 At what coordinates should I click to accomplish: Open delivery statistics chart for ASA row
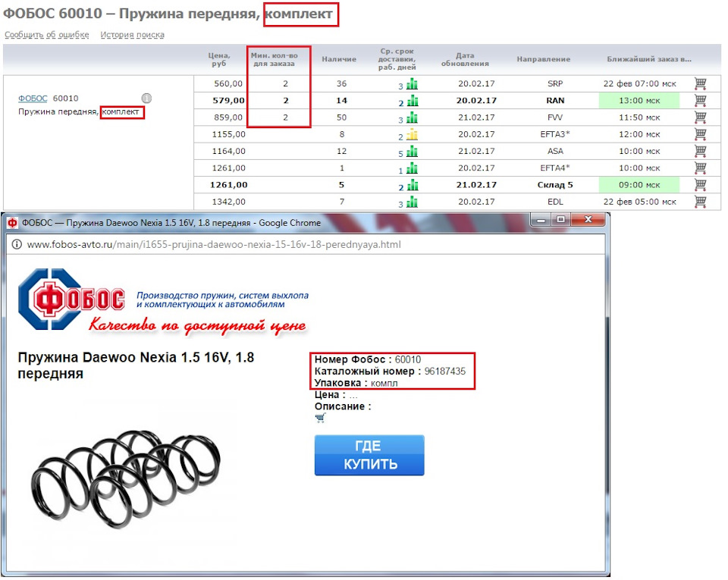(412, 152)
